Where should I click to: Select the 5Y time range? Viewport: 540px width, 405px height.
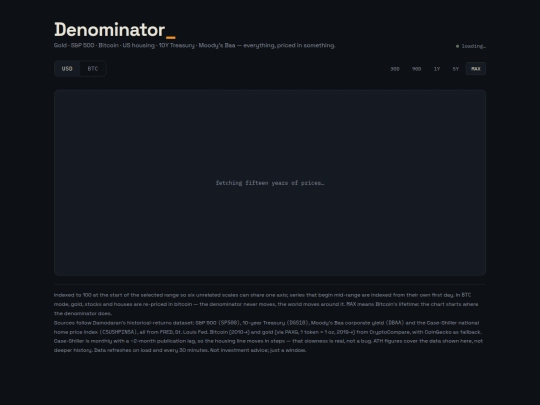tap(456, 69)
